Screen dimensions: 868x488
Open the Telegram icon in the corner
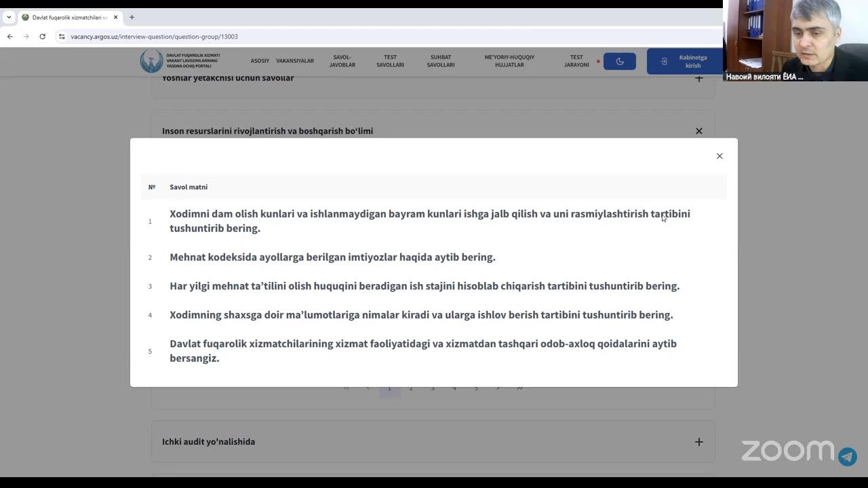[848, 456]
